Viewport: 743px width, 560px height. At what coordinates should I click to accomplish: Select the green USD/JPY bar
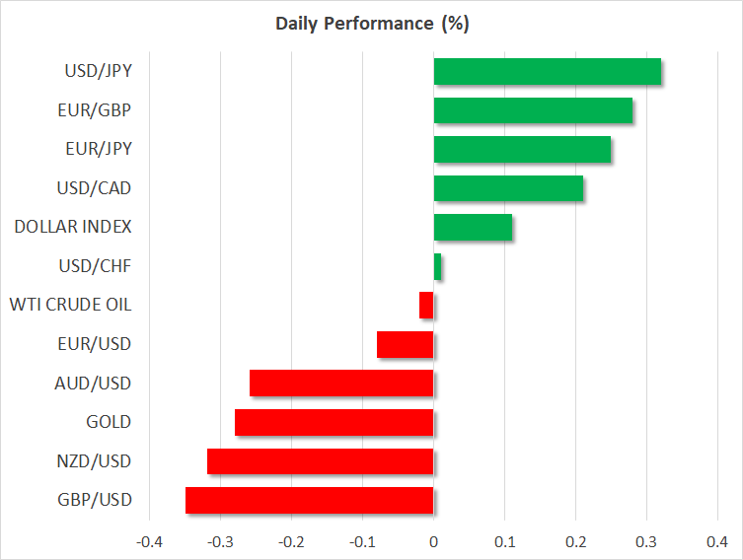coord(547,72)
